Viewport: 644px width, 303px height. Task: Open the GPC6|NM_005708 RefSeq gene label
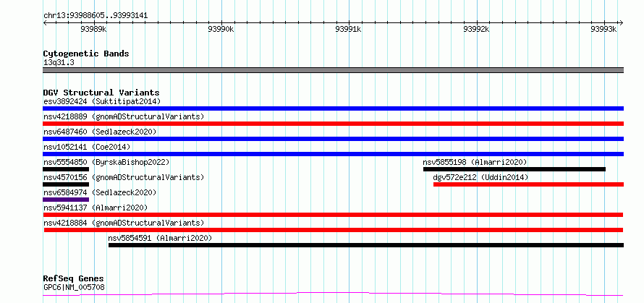click(74, 287)
